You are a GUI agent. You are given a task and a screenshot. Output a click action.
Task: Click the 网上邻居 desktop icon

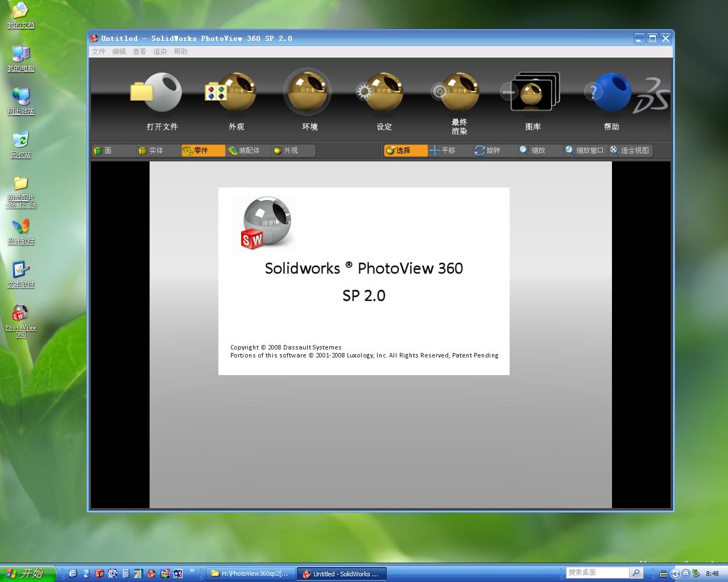coord(21,102)
